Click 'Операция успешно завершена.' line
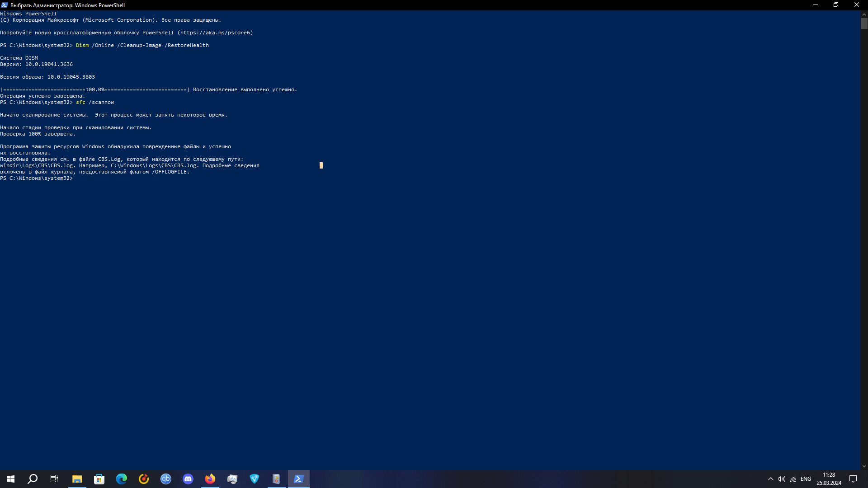This screenshot has width=868, height=488. (x=42, y=96)
